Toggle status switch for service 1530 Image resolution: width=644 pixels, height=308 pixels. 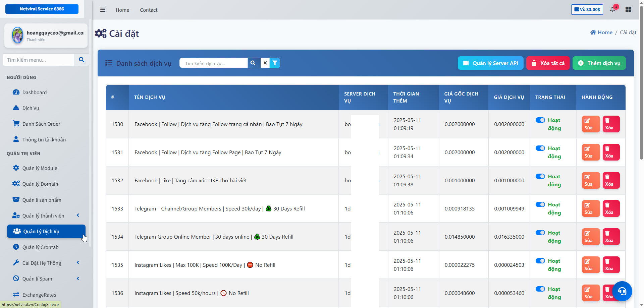tap(540, 120)
